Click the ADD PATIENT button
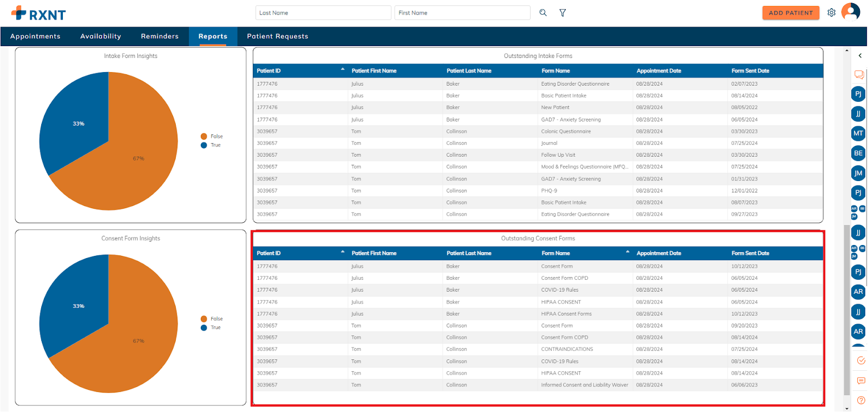Image resolution: width=868 pixels, height=412 pixels. [790, 12]
